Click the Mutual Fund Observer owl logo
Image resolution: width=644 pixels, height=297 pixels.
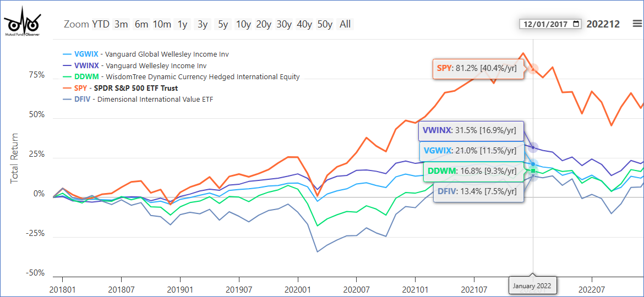(x=22, y=22)
